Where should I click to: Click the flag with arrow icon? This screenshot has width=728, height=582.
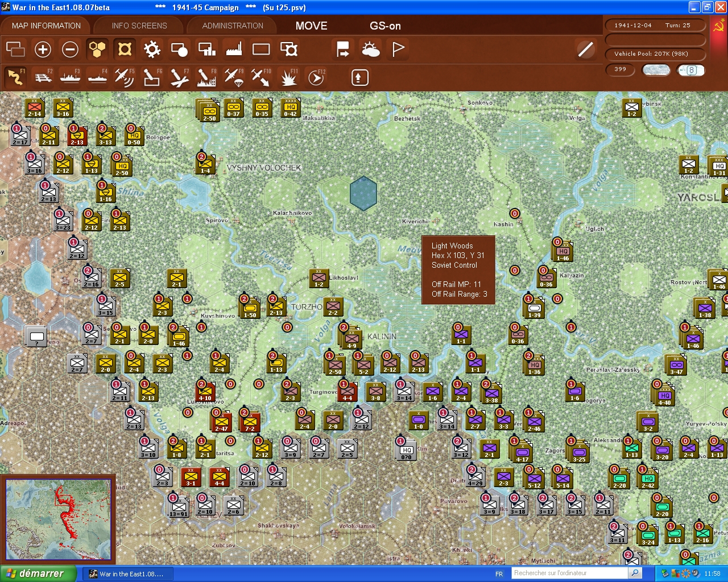[x=343, y=49]
